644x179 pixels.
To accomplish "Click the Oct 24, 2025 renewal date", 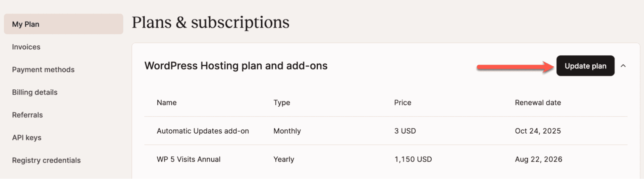I will pos(538,131).
